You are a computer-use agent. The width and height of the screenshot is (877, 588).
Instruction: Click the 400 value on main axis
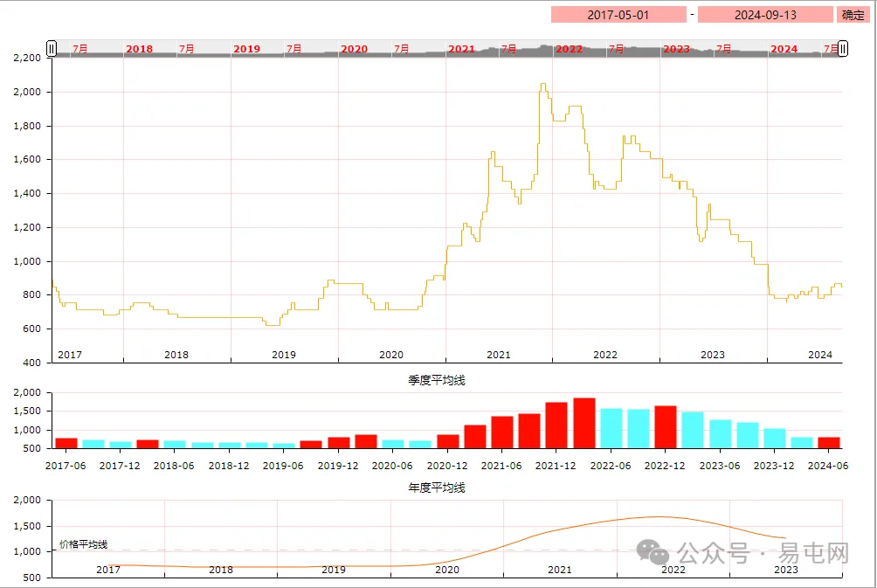tap(32, 363)
